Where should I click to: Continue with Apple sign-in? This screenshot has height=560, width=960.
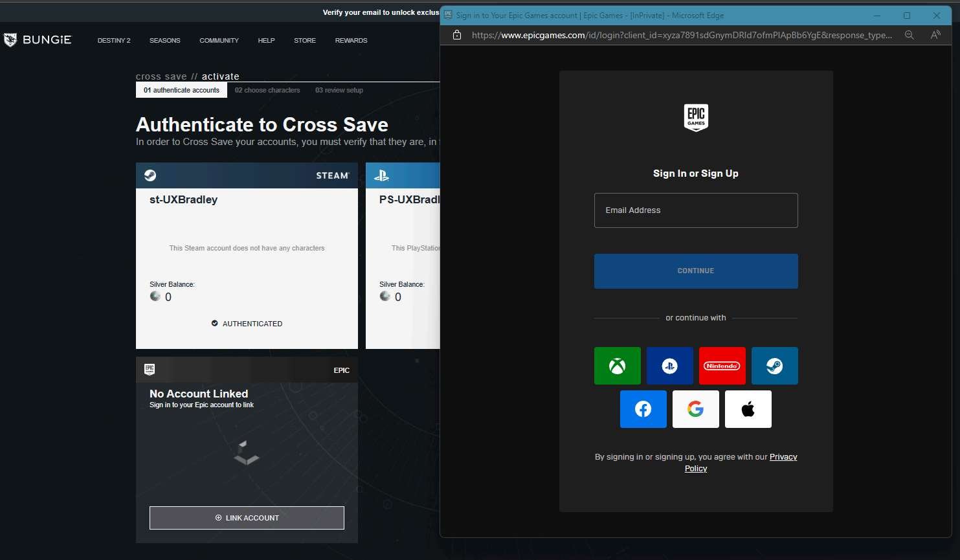click(748, 409)
